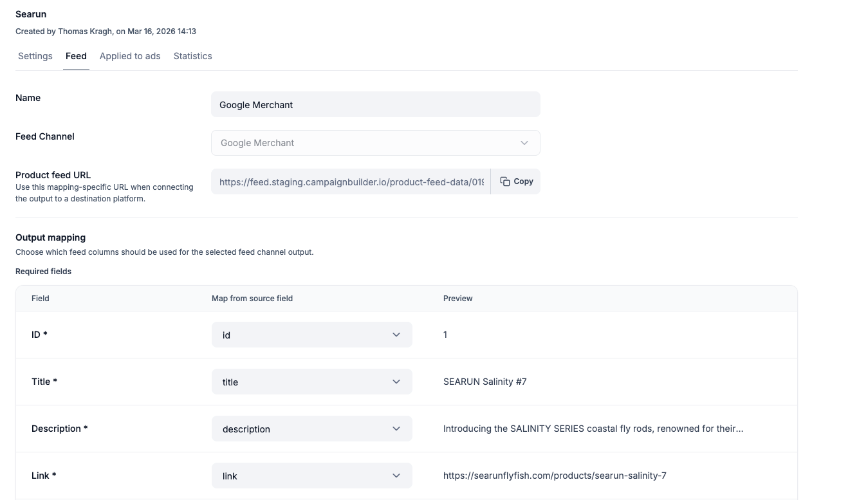The image size is (868, 500).
Task: Click the Name label
Action: click(28, 98)
